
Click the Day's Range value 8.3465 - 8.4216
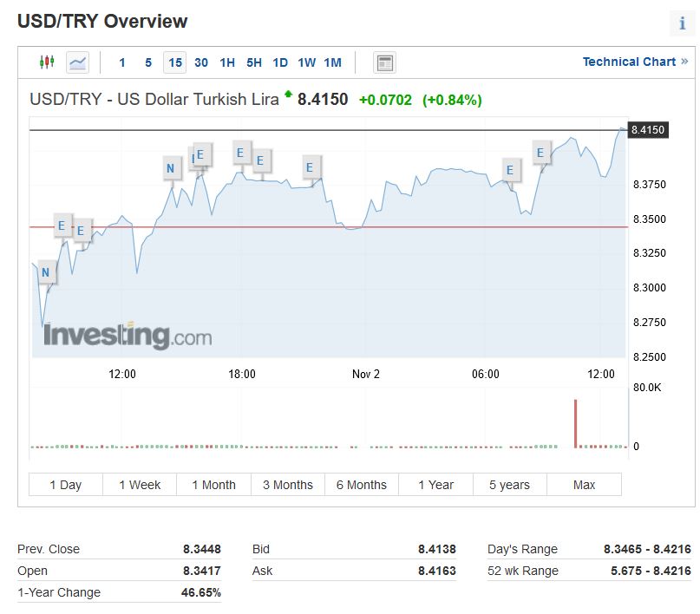[x=647, y=549]
